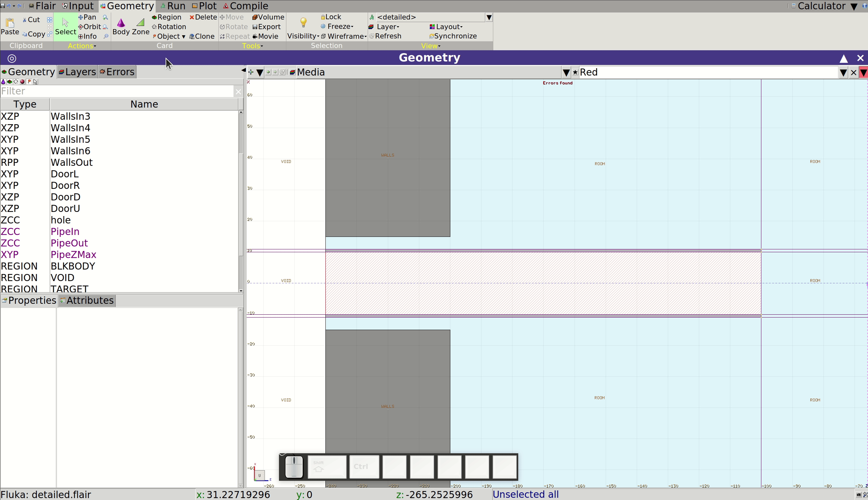Switch to the Flair ribbon tab
Image resolution: width=868 pixels, height=500 pixels.
pyautogui.click(x=42, y=6)
